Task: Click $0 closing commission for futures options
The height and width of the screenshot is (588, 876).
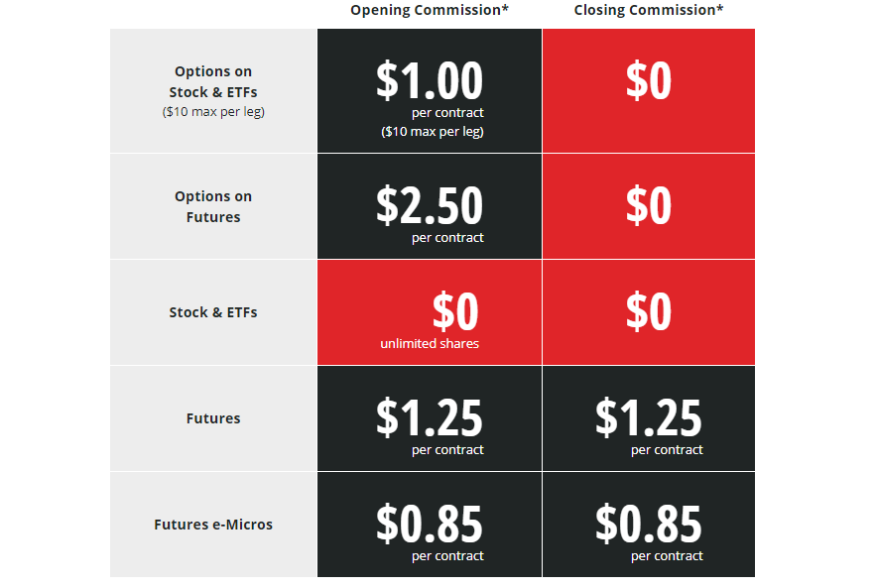Action: 648,206
